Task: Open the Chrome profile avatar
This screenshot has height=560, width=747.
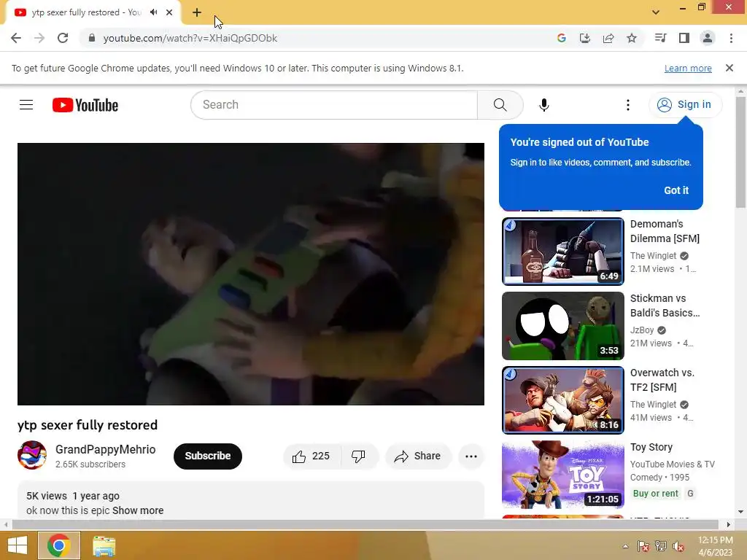Action: click(708, 38)
